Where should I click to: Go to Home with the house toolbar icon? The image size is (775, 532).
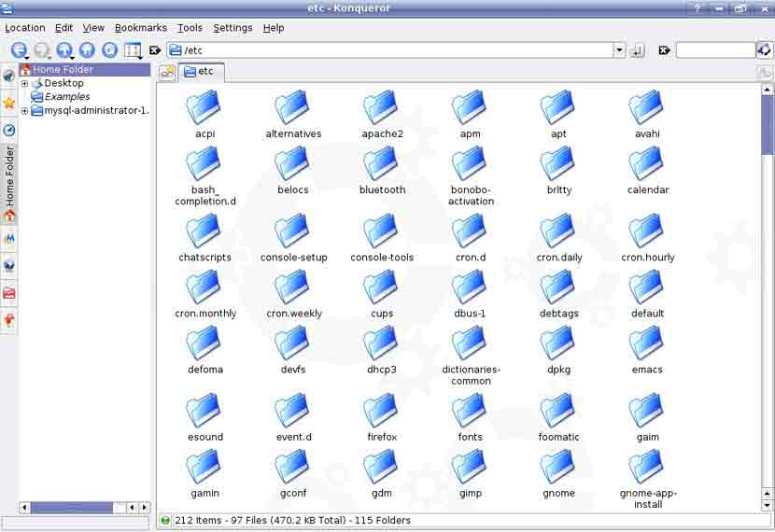pyautogui.click(x=87, y=49)
